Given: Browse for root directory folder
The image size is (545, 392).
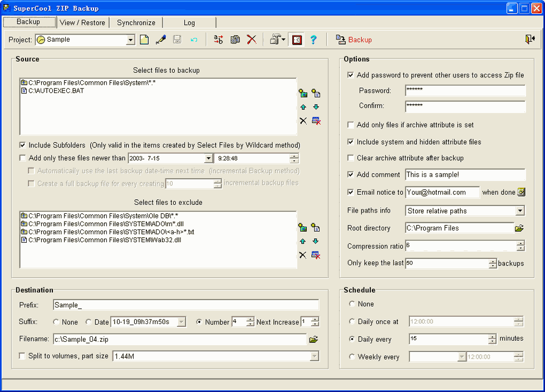Looking at the screenshot, I should click(519, 228).
